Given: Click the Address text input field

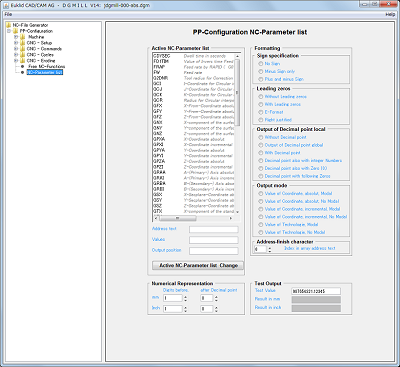Looking at the screenshot, I should 214,229.
